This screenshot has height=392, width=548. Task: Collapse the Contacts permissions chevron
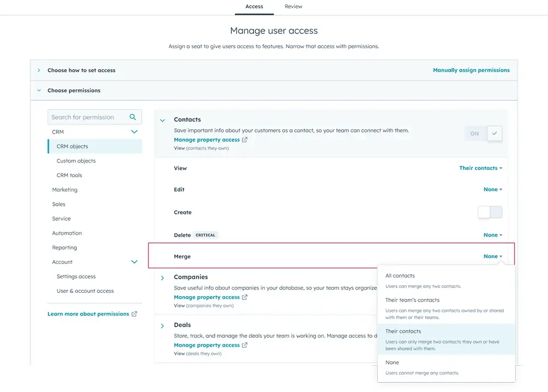coord(163,120)
